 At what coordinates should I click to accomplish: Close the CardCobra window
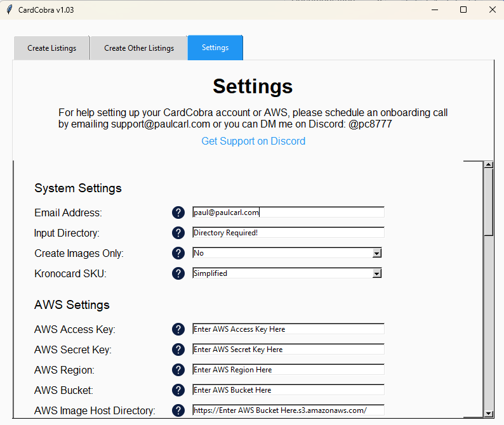(492, 10)
